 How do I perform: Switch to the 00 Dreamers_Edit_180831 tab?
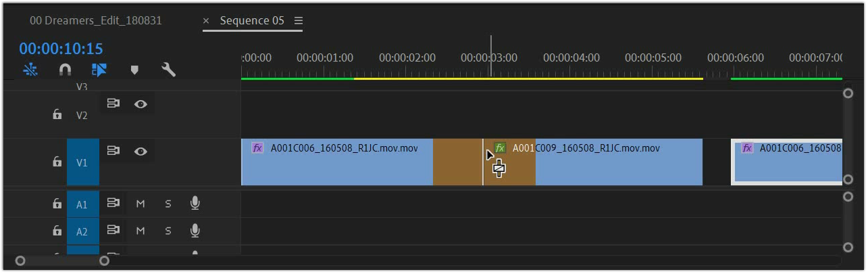pyautogui.click(x=96, y=21)
